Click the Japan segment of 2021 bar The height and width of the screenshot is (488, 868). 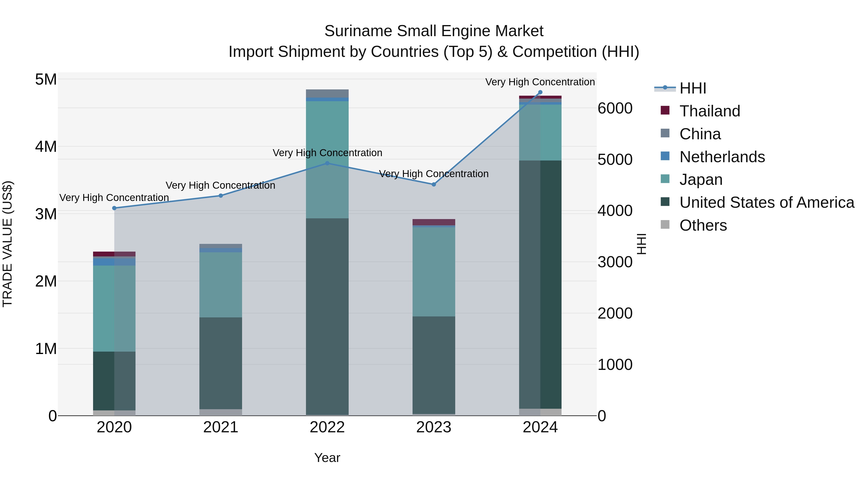pyautogui.click(x=221, y=285)
